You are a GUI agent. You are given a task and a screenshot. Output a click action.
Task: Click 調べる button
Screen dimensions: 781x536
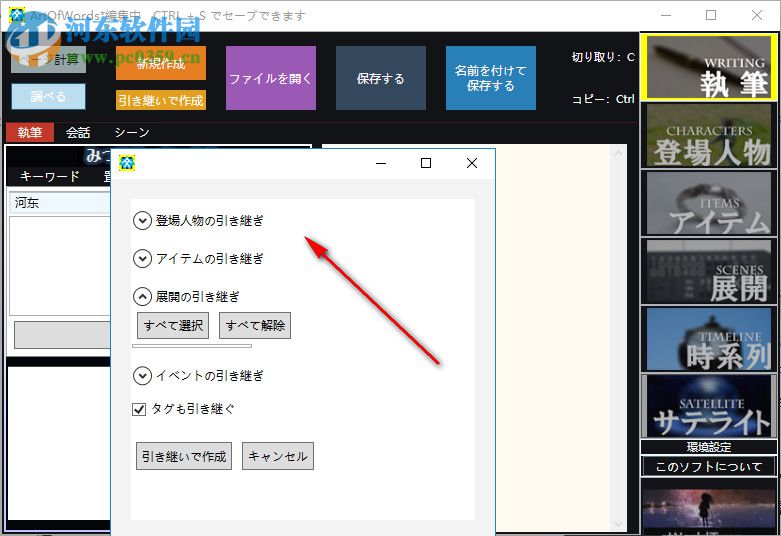point(48,96)
